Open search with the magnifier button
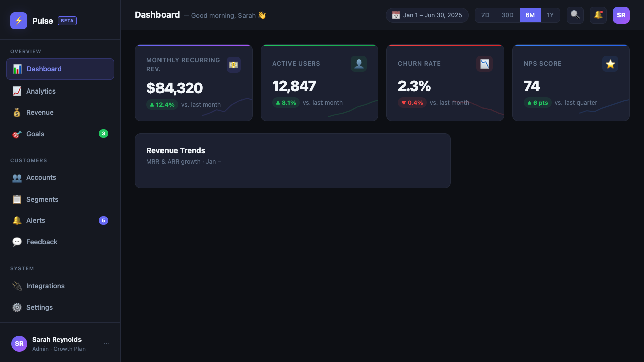 pyautogui.click(x=575, y=15)
